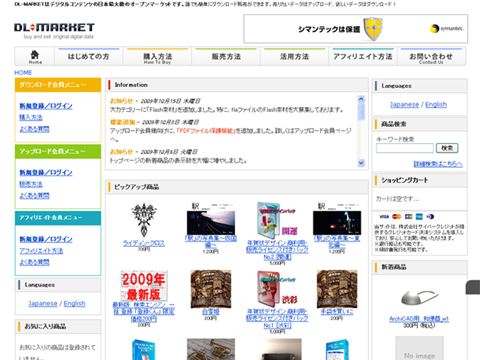
Task: Open the Symantec shield banner
Action: [x=356, y=29]
